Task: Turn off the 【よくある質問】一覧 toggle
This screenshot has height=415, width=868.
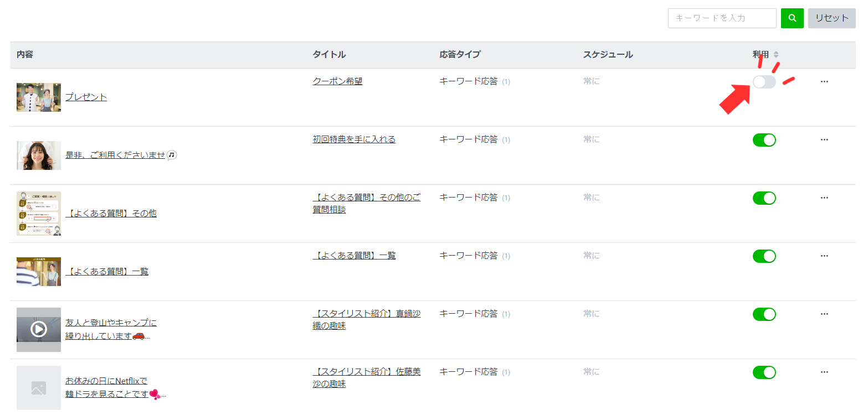Action: 764,256
